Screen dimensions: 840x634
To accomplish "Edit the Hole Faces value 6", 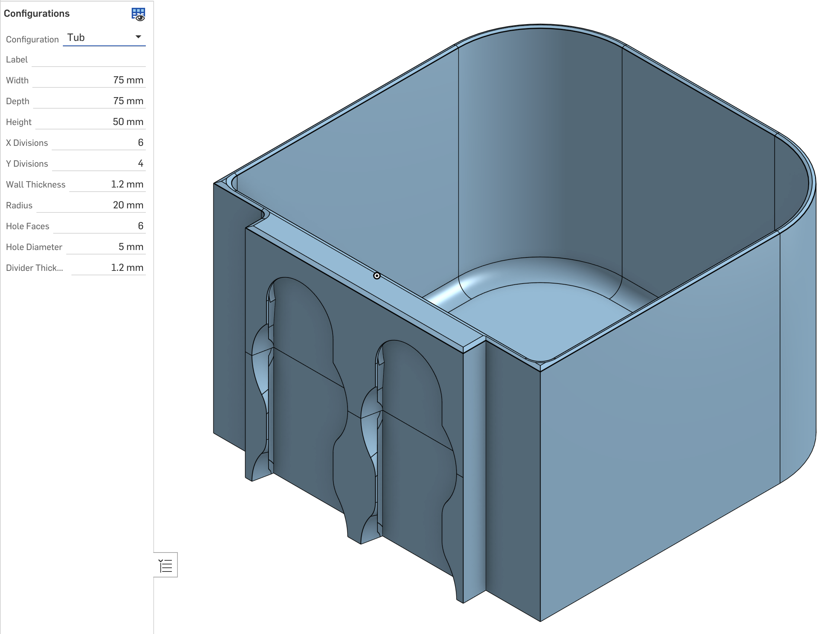I will [x=99, y=226].
